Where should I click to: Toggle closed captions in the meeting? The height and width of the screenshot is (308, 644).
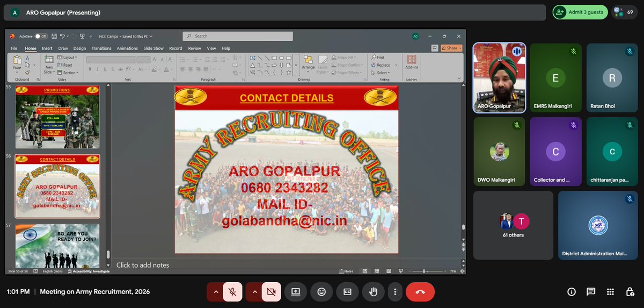pos(347,292)
